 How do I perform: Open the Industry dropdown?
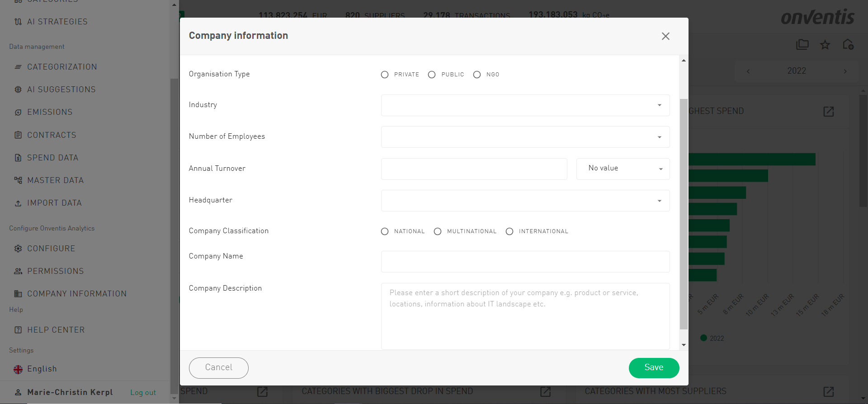click(x=525, y=105)
